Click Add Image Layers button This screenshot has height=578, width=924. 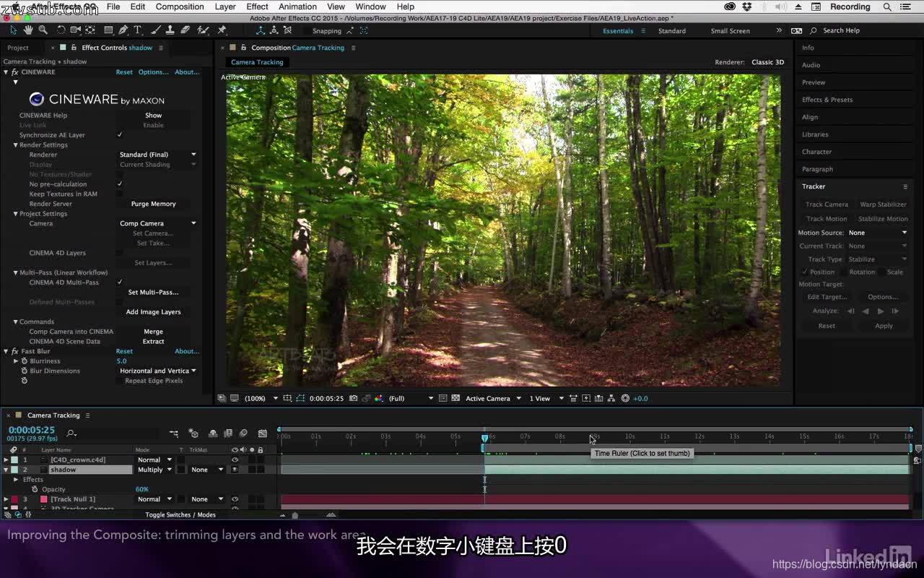(153, 312)
